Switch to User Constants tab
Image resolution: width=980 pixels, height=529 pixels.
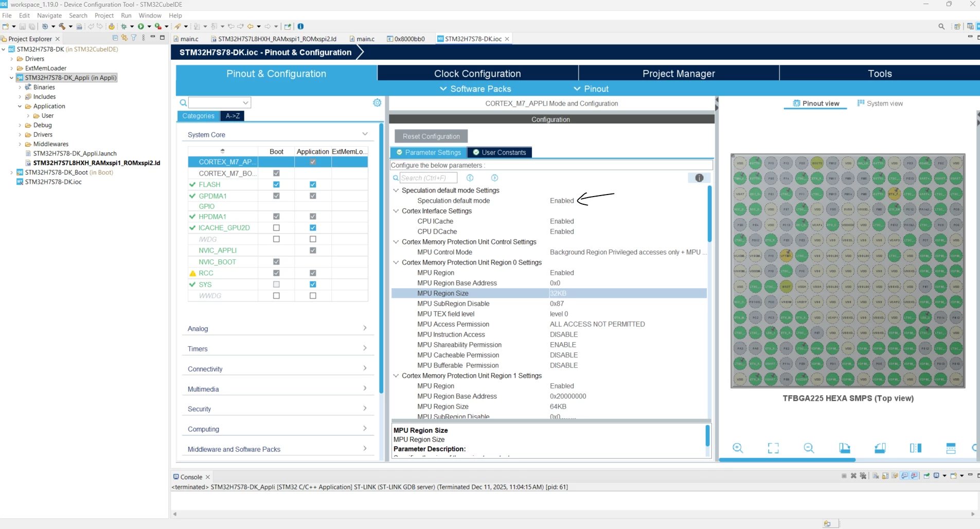click(500, 152)
